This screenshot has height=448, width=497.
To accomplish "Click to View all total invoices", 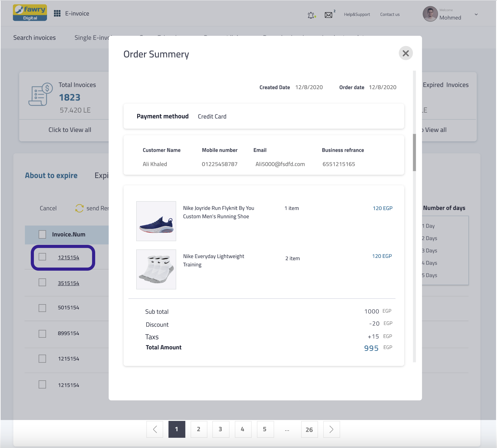I will coord(70,130).
